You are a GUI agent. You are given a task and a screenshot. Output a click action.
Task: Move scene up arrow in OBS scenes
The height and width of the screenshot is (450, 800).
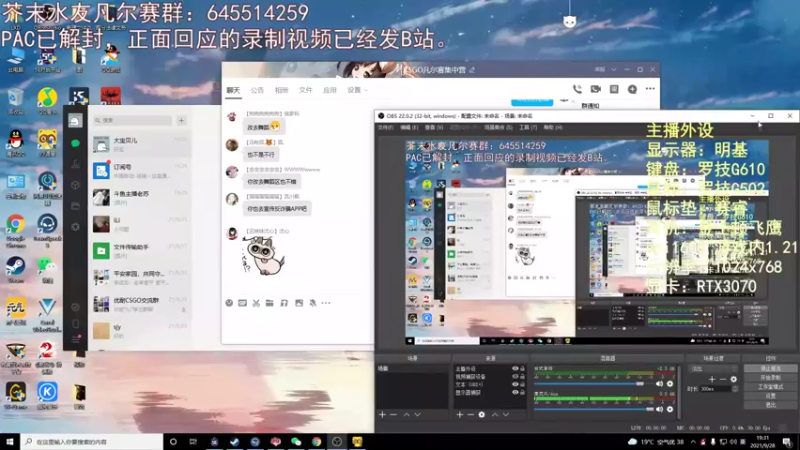click(x=407, y=415)
